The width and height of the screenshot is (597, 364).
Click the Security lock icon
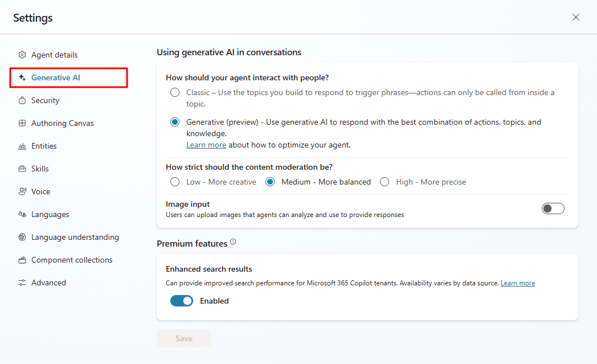22,100
